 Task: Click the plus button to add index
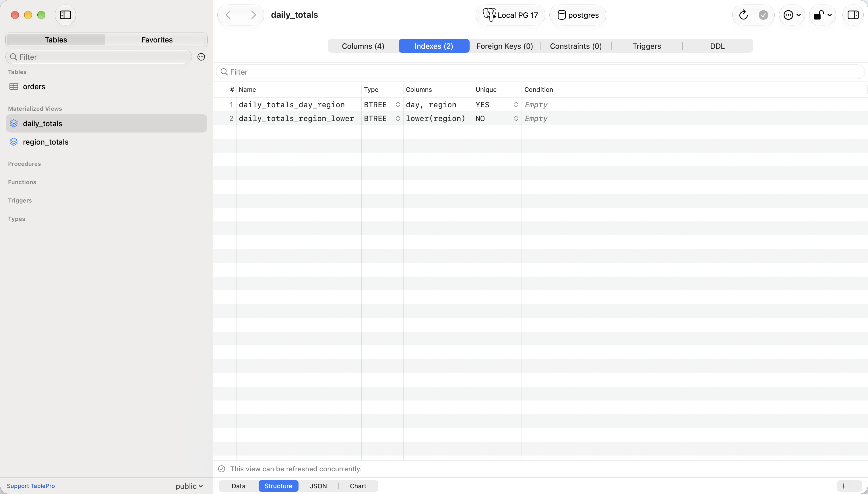[843, 486]
